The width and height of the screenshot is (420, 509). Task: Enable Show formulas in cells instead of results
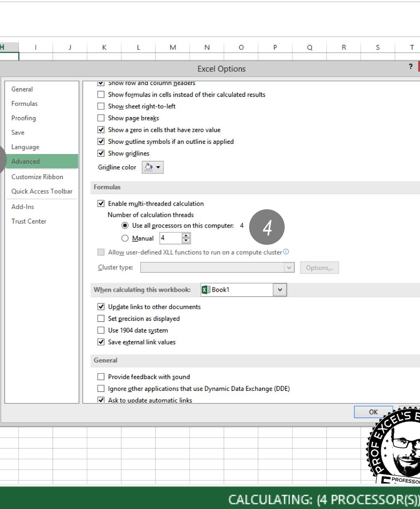click(101, 94)
